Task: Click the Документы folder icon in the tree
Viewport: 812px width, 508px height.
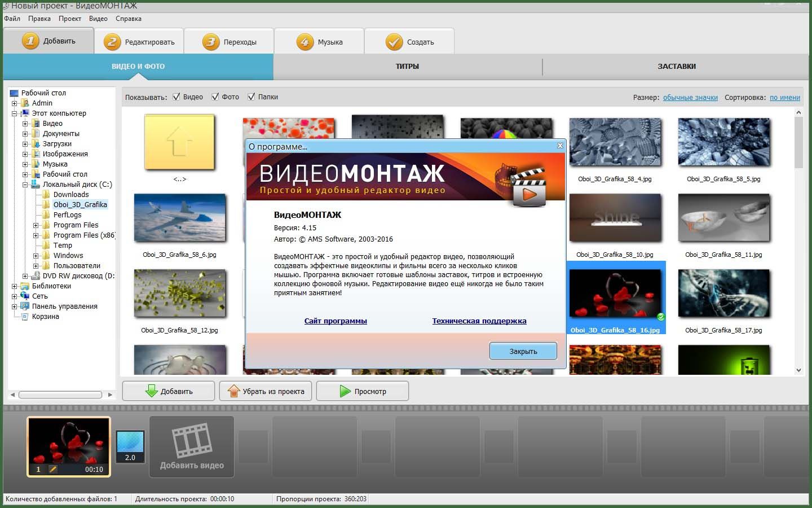Action: click(x=36, y=134)
